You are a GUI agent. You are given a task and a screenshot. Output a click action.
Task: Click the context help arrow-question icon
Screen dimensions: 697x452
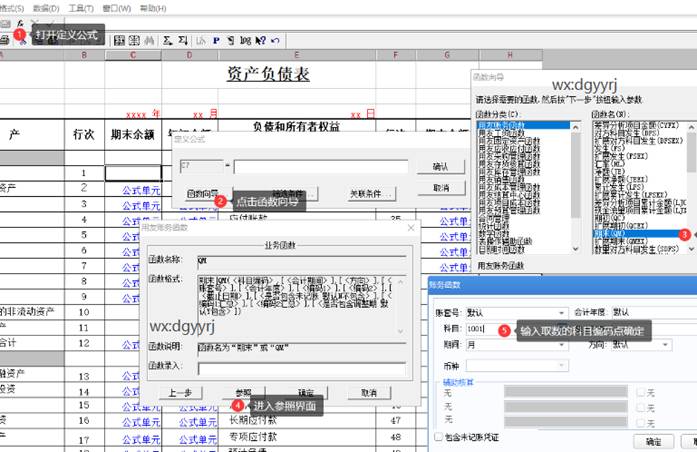(260, 40)
